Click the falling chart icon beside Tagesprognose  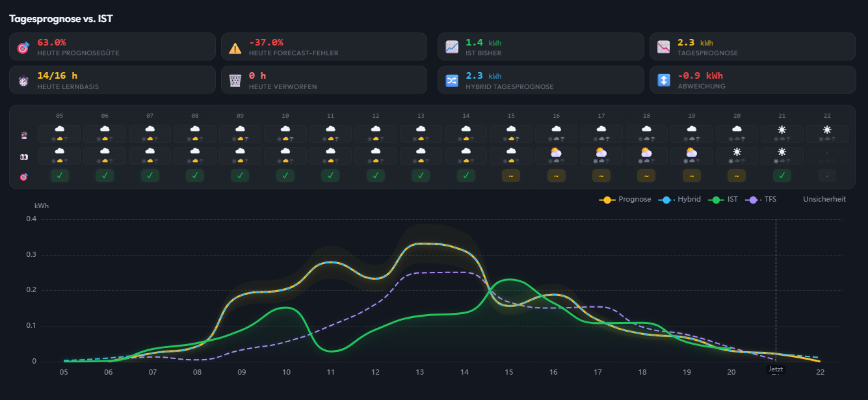tap(664, 47)
